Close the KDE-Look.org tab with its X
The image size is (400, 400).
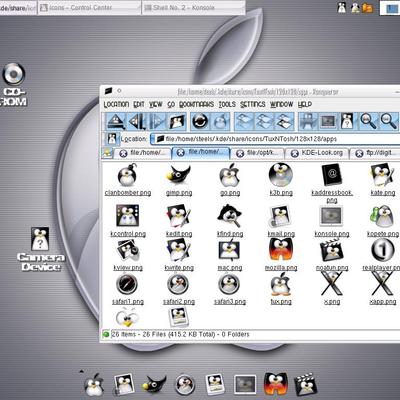point(294,153)
